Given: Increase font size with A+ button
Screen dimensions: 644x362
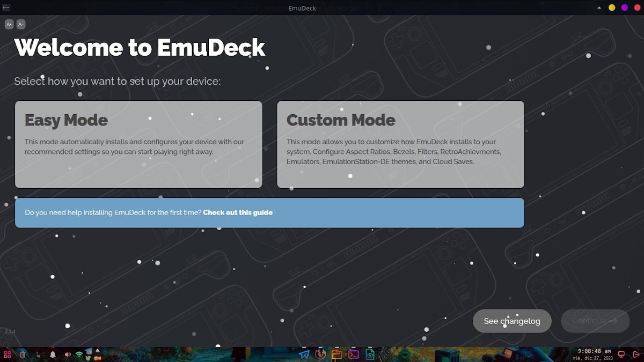Looking at the screenshot, I should (9, 24).
